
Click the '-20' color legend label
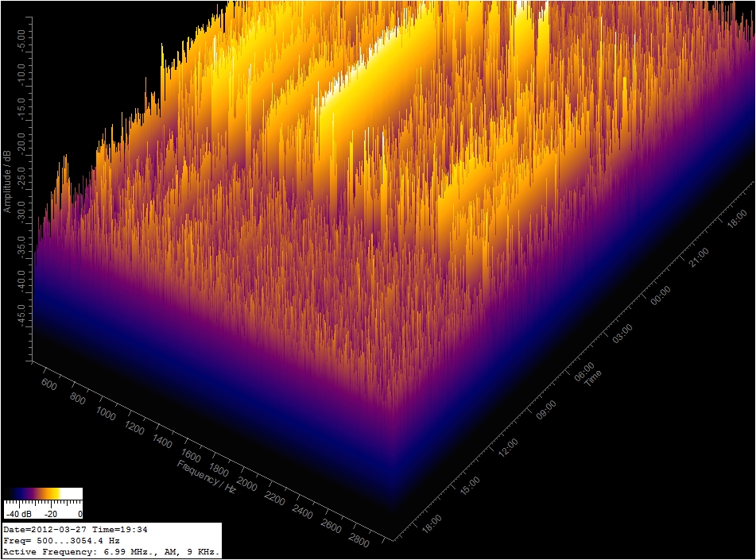tap(51, 514)
